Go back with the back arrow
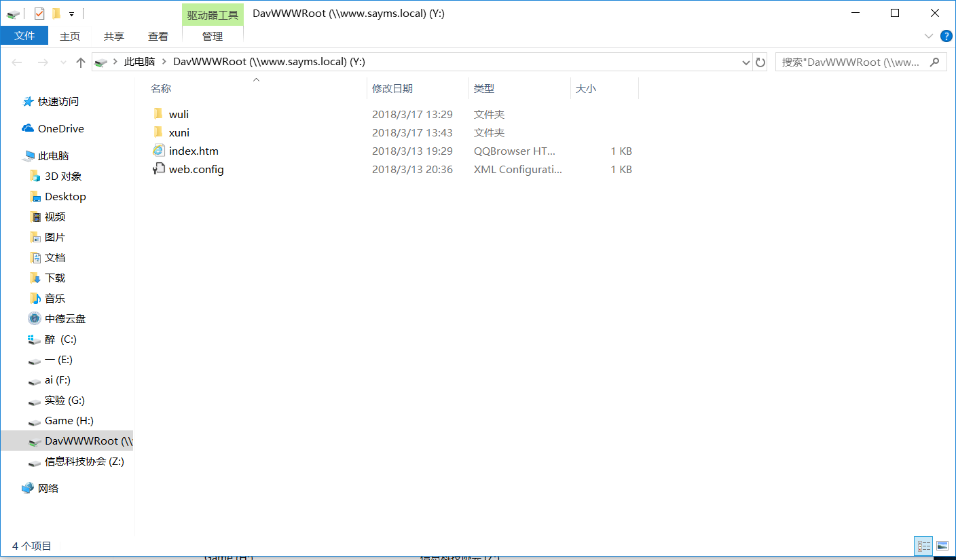Screen dimensions: 956x560 point(17,62)
